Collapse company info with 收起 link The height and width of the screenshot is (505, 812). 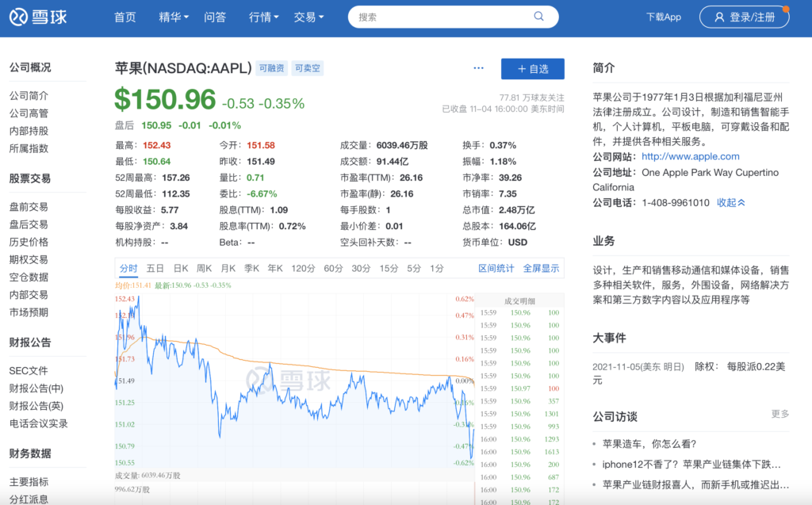pos(730,202)
